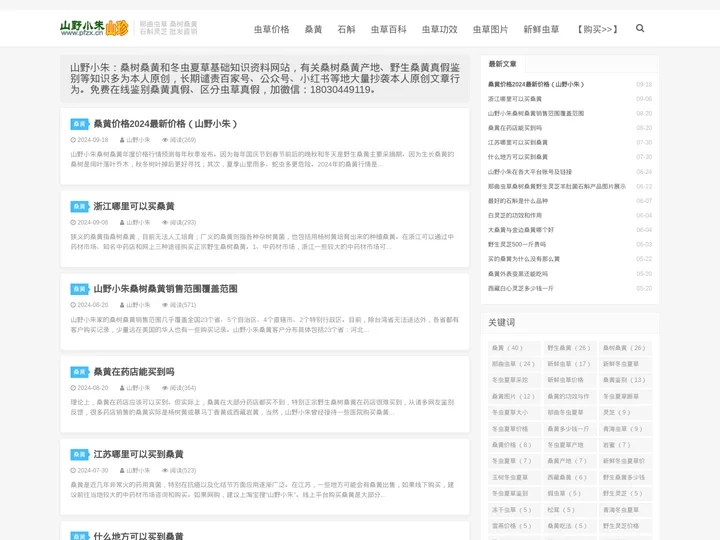This screenshot has width=720, height=540.
Task: Click the 桑黄 tag badge on 山野小朱桑树桑黄销售范围覆盖范围 post
Action: (79, 289)
